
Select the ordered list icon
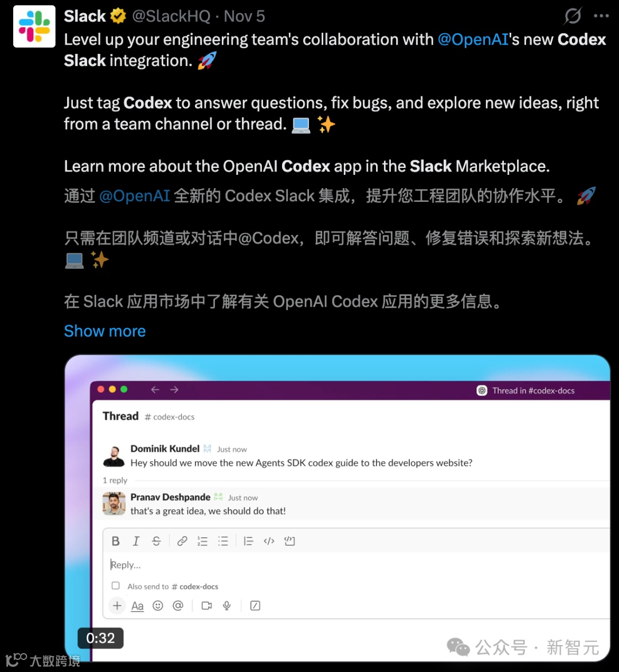tap(202, 541)
